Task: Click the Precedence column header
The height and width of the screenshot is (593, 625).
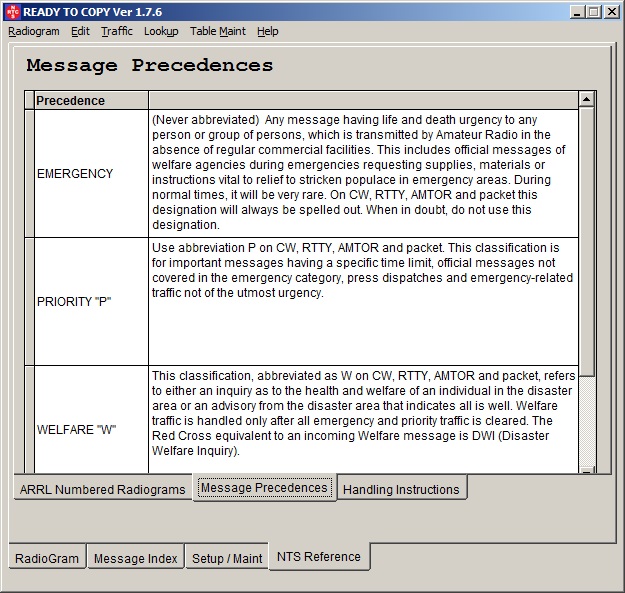Action: point(91,100)
